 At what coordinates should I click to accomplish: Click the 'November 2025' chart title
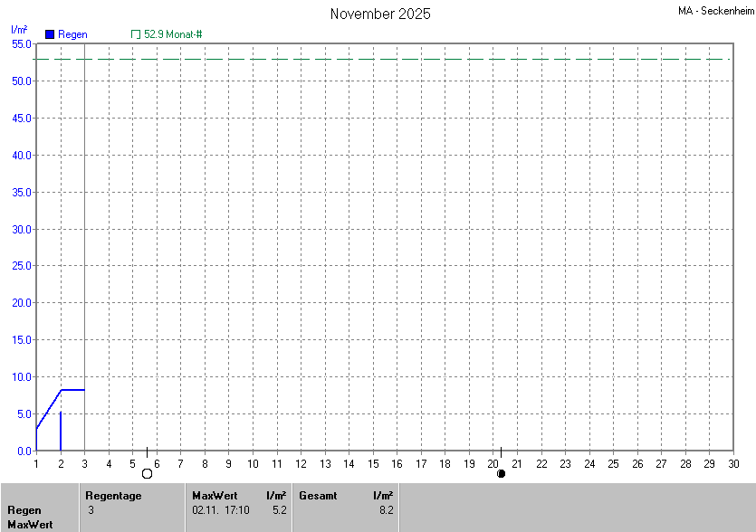pyautogui.click(x=380, y=14)
